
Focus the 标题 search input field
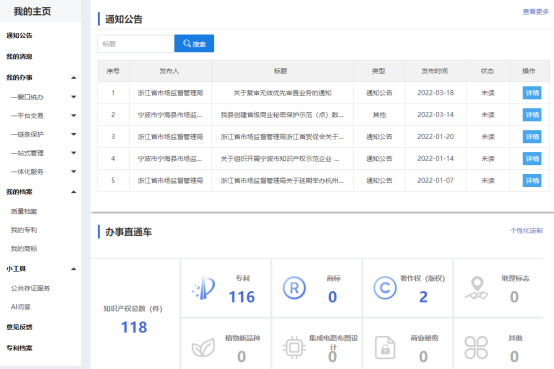pos(136,44)
